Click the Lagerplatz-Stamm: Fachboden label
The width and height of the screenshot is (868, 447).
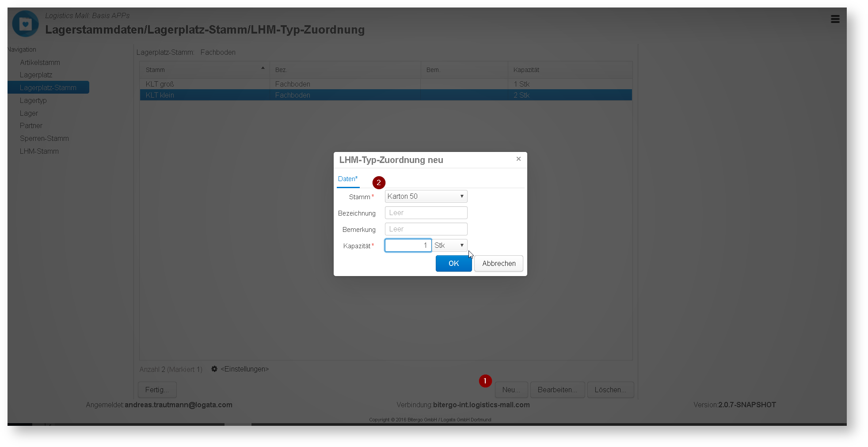coord(186,53)
